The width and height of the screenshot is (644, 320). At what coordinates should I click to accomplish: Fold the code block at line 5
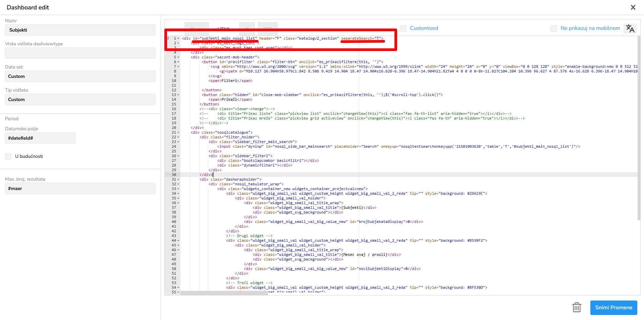click(178, 57)
